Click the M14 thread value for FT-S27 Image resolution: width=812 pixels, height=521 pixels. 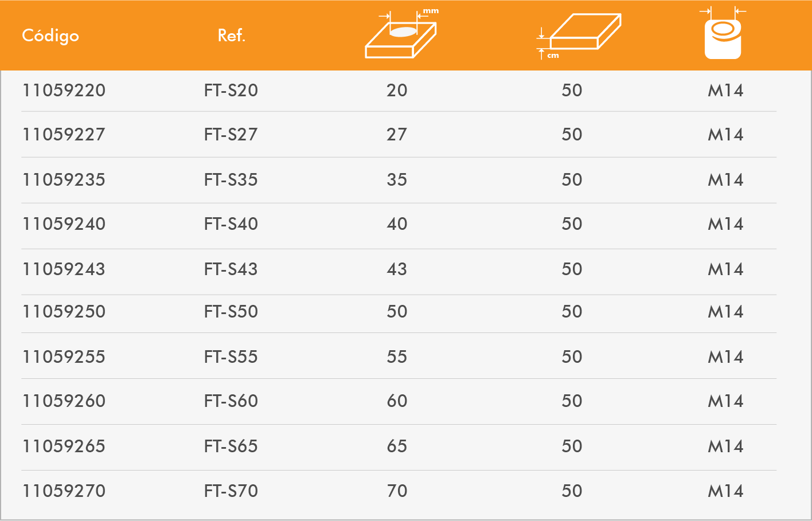tap(725, 135)
